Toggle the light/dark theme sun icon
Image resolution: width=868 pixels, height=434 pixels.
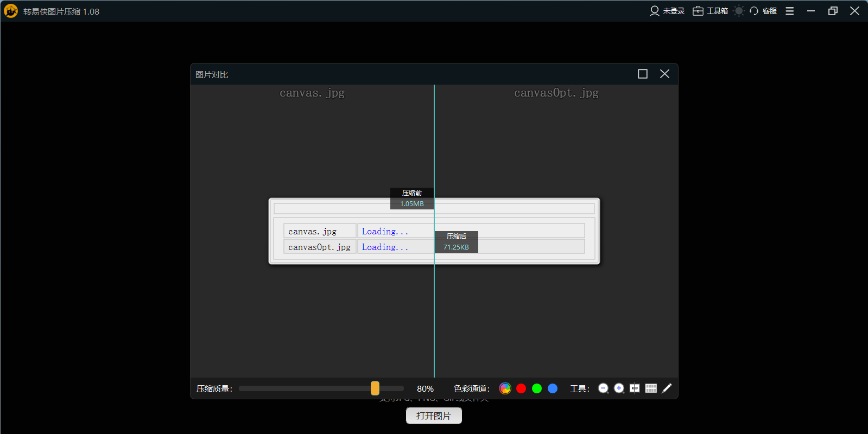point(739,11)
